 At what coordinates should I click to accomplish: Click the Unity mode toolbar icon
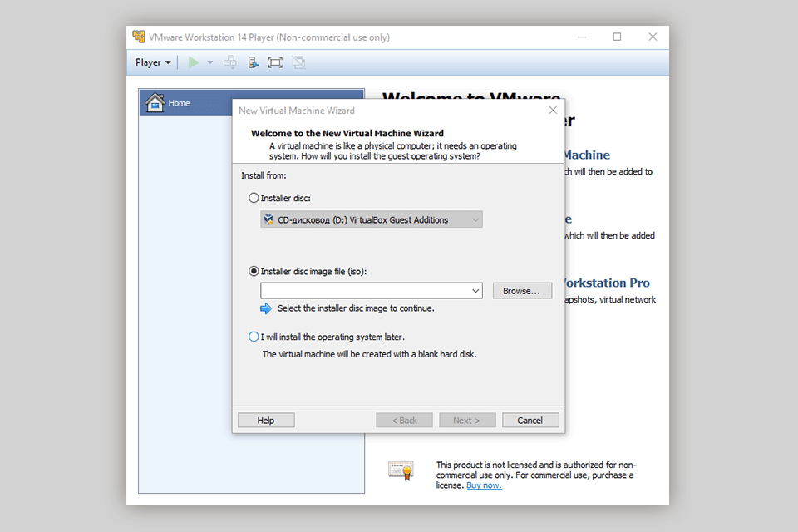[298, 62]
